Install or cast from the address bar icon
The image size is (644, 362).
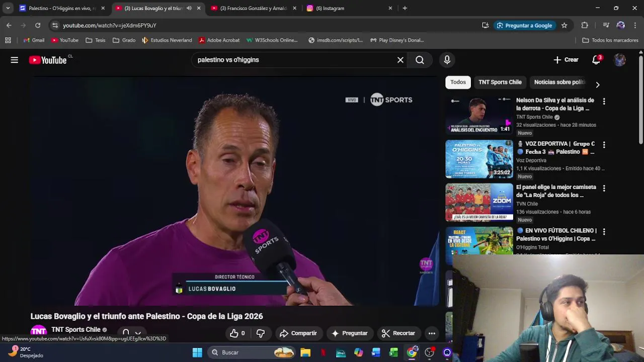click(485, 25)
